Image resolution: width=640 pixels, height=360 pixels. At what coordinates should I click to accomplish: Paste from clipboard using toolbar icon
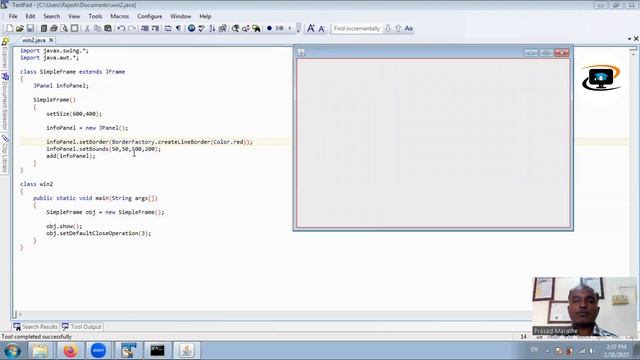coord(108,29)
